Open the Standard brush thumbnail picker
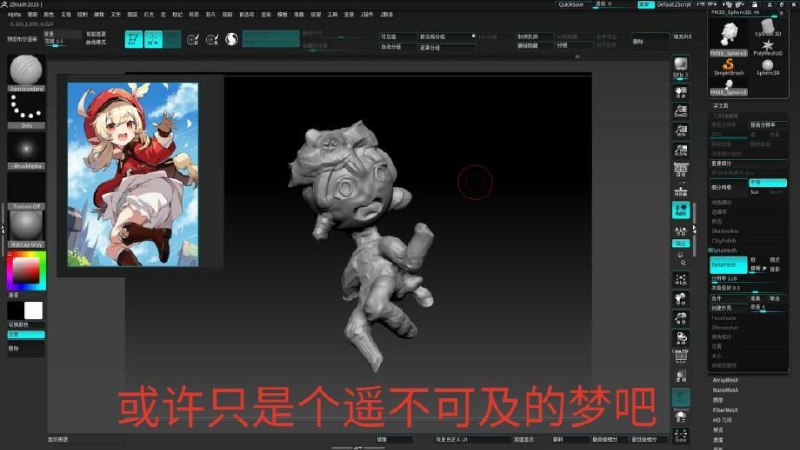800x450 pixels. click(x=26, y=73)
